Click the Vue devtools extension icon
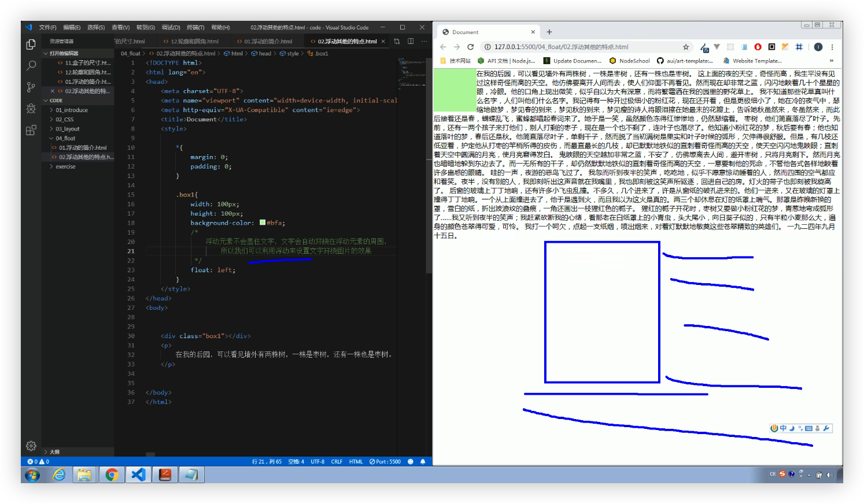This screenshot has height=504, width=864. coord(717,47)
